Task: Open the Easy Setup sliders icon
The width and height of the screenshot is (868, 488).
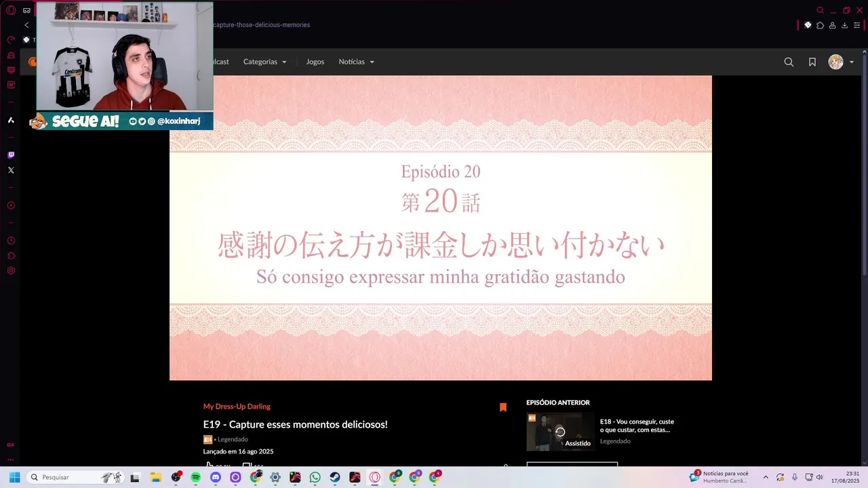Action: coord(856,25)
